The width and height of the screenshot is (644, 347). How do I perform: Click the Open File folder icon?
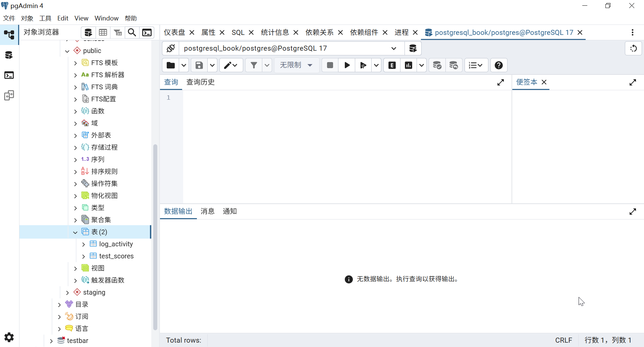pyautogui.click(x=171, y=65)
